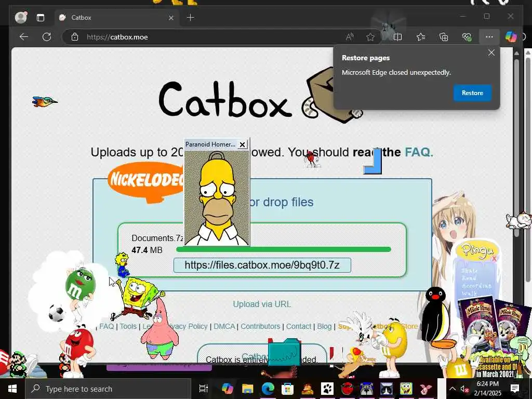
Task: Show hidden system tray icons
Action: click(453, 389)
